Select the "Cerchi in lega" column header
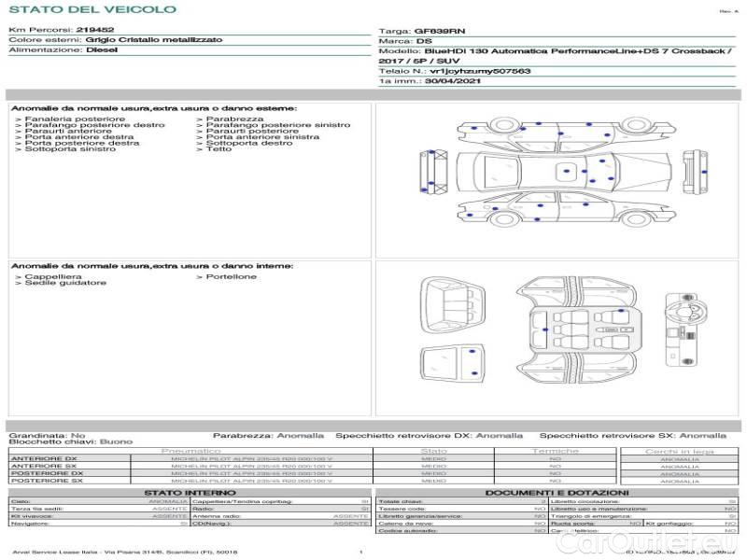Viewport: 747px width, 560px height. tap(680, 452)
